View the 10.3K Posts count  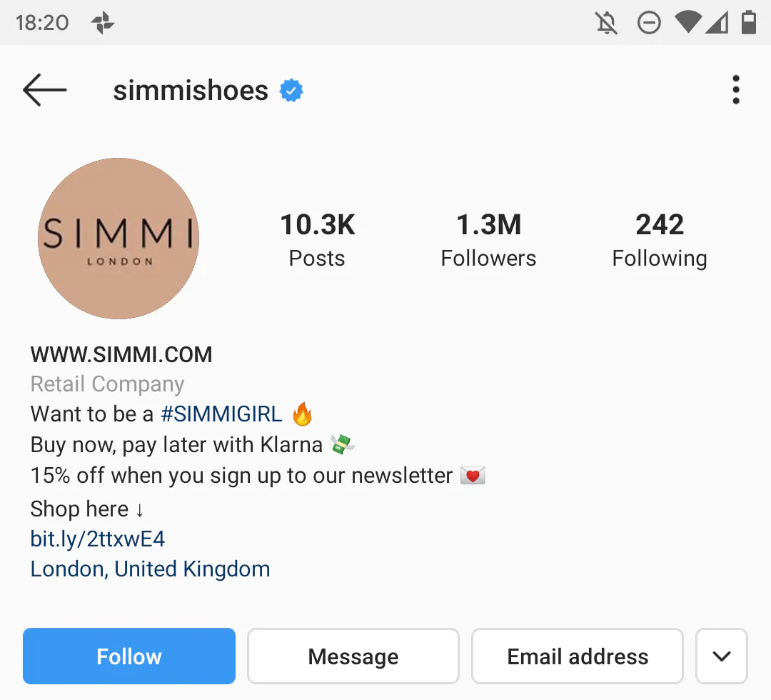317,240
